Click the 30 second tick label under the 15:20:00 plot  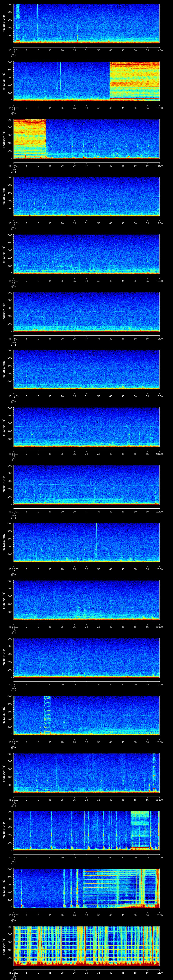(86, 454)
